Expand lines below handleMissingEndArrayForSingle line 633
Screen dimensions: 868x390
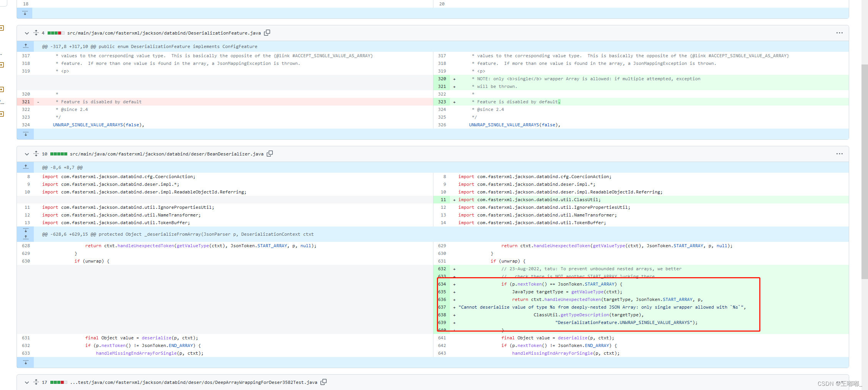[x=25, y=362]
